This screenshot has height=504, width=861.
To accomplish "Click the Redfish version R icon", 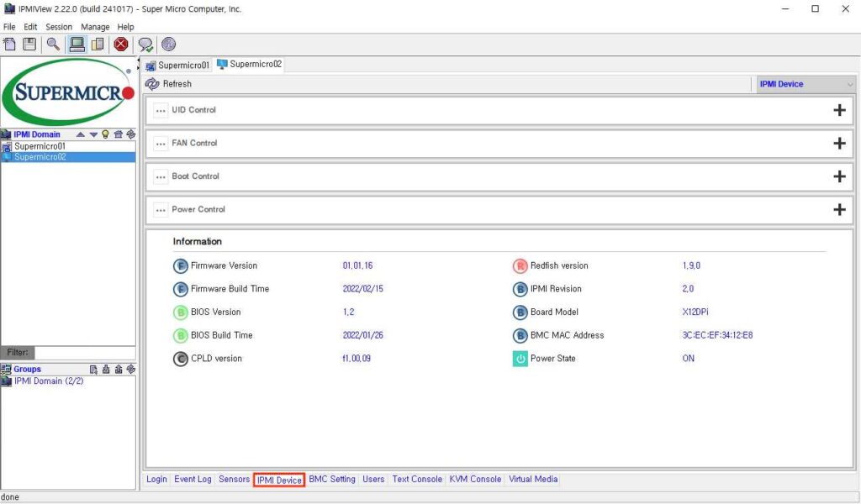I will 520,266.
